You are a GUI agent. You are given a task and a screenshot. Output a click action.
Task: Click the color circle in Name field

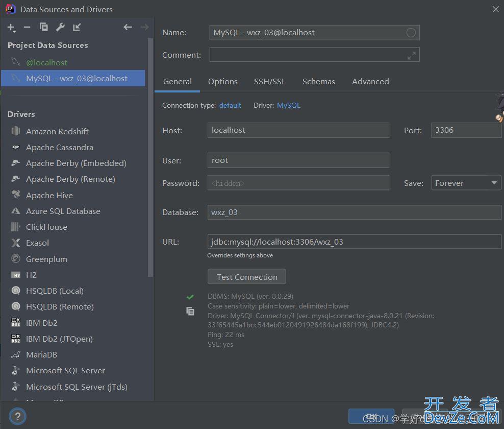[x=411, y=33]
